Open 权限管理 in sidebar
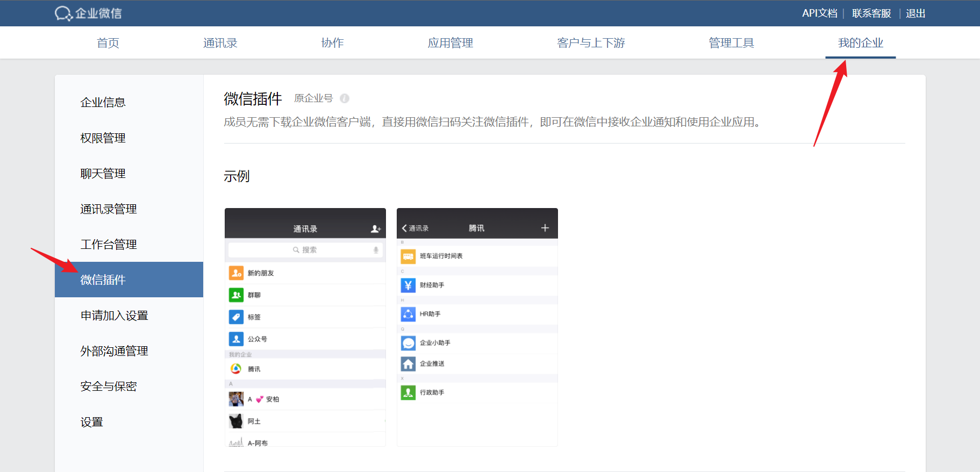Viewport: 980px width, 472px height. (129, 138)
